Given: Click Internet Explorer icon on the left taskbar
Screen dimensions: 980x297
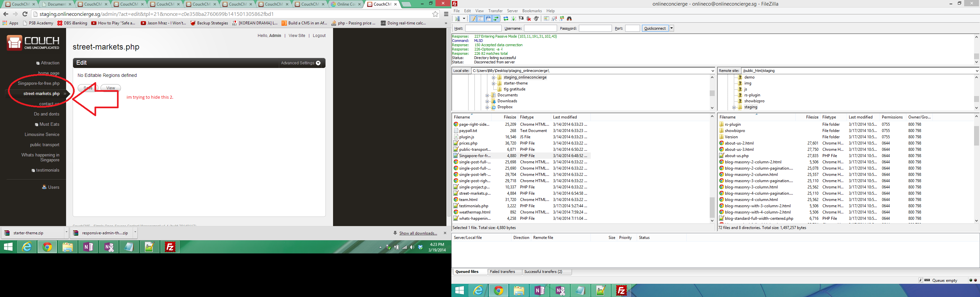Looking at the screenshot, I should (x=27, y=247).
